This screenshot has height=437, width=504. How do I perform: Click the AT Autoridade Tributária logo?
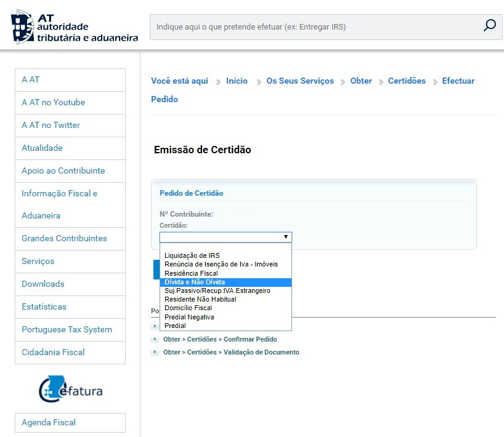(75, 26)
